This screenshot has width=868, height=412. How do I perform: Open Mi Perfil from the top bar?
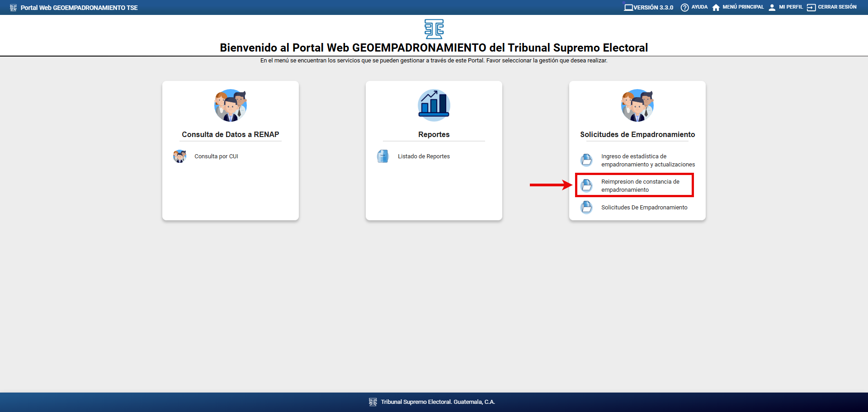click(790, 7)
